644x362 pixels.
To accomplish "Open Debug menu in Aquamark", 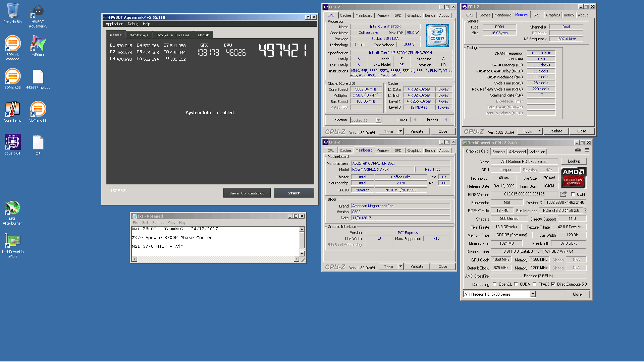I will pyautogui.click(x=133, y=24).
